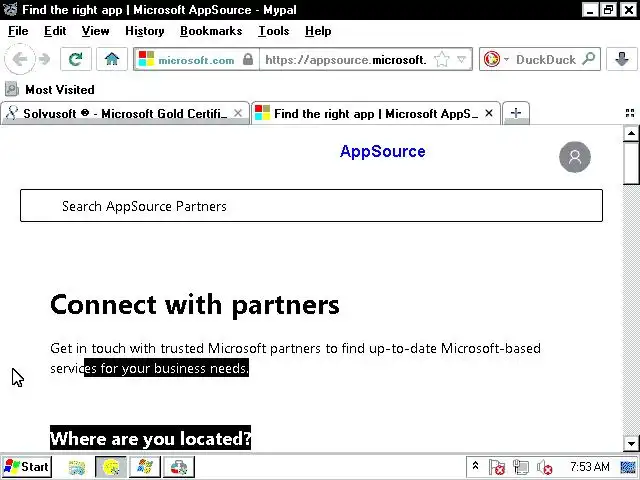The width and height of the screenshot is (640, 480).
Task: Close the Microsoft AppSource tab
Action: click(489, 113)
